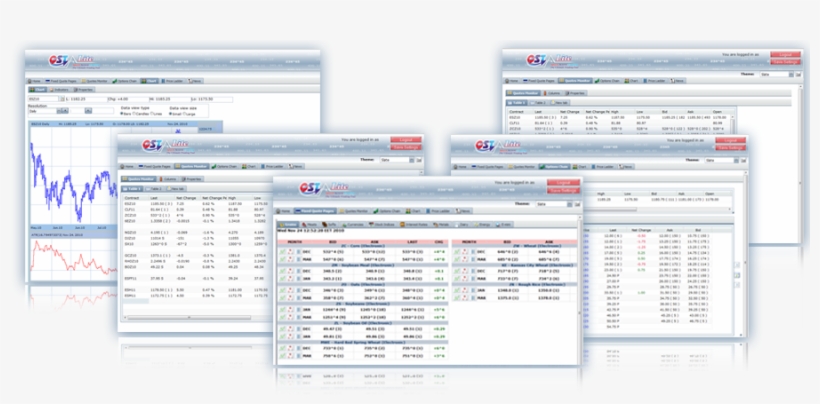Click apply-theme icon in Fixed Quote Pages window
The image size is (820, 404).
coord(577,204)
